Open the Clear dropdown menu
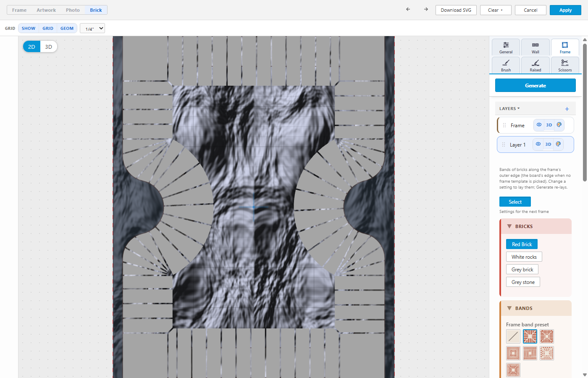 click(x=496, y=10)
